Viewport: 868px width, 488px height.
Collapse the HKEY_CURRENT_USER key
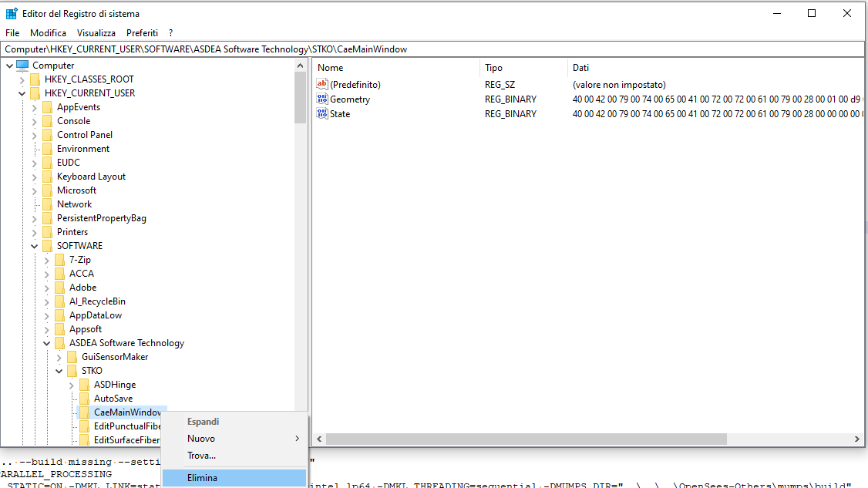coord(22,93)
